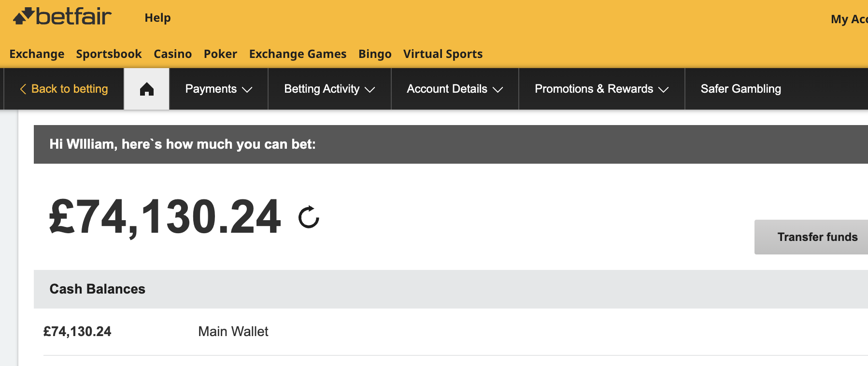Image resolution: width=868 pixels, height=366 pixels.
Task: Select Exchange Games in the navigation
Action: point(298,54)
